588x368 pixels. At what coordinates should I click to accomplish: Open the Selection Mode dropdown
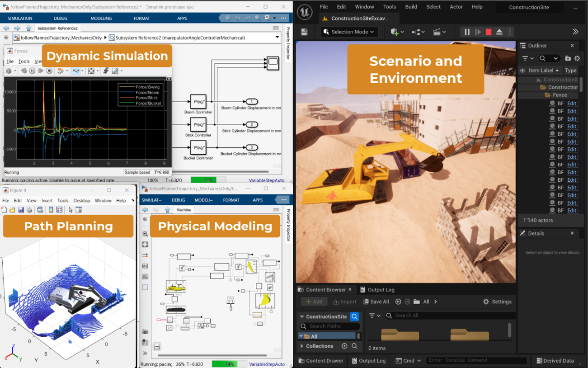(x=349, y=32)
